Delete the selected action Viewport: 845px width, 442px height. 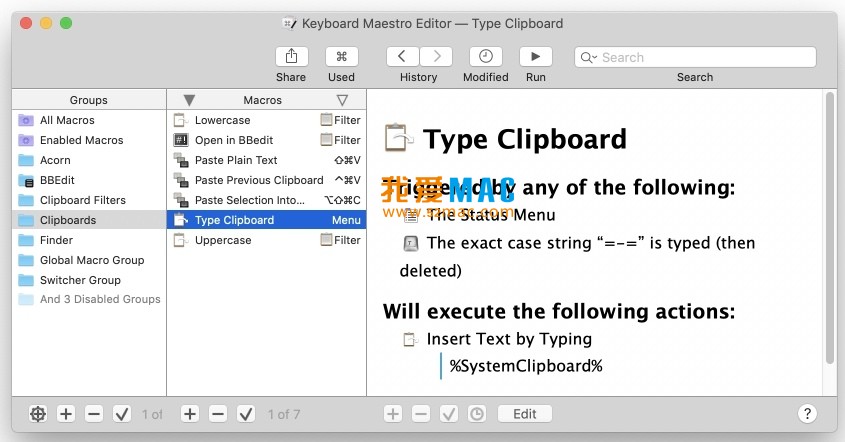pyautogui.click(x=421, y=414)
